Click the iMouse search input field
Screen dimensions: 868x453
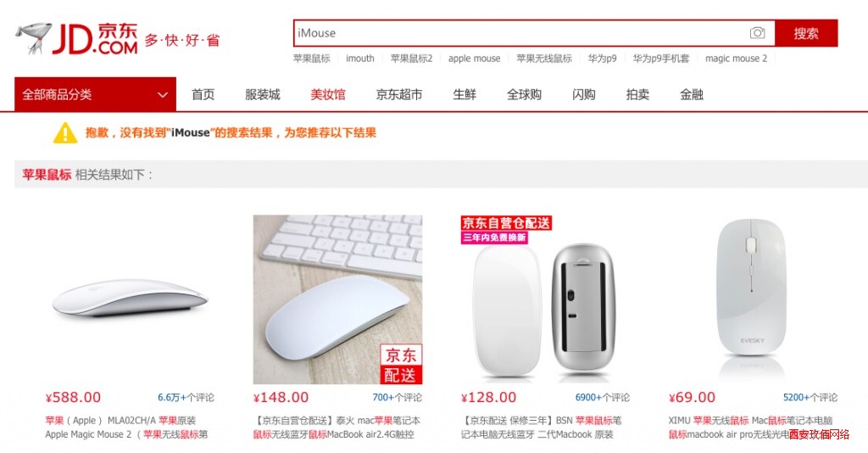pos(520,33)
